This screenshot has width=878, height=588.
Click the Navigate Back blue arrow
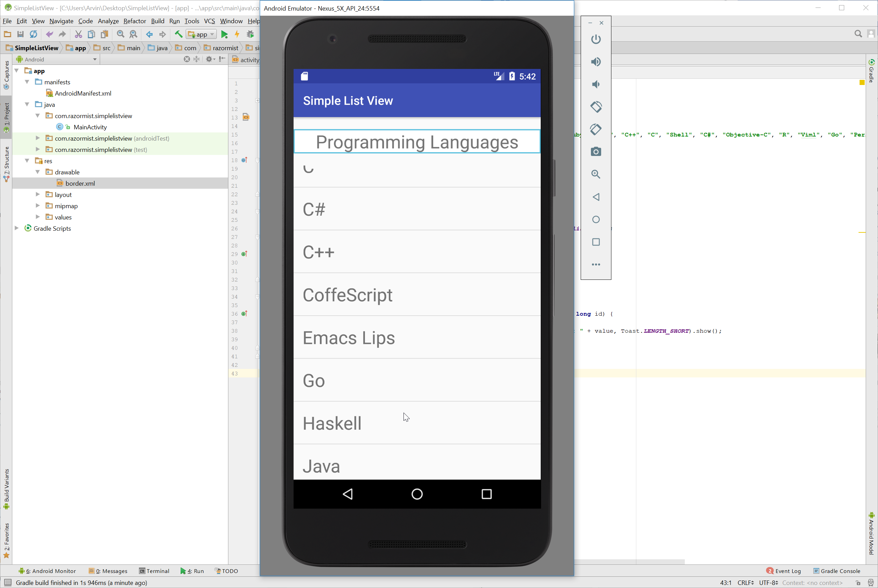(x=149, y=34)
